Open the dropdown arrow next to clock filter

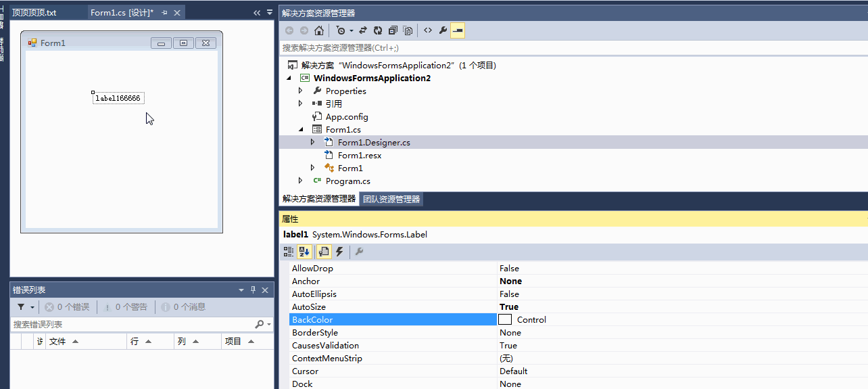352,30
